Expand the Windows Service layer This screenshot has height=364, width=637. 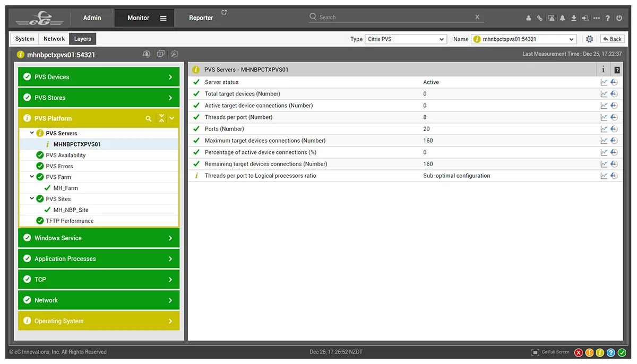click(99, 238)
